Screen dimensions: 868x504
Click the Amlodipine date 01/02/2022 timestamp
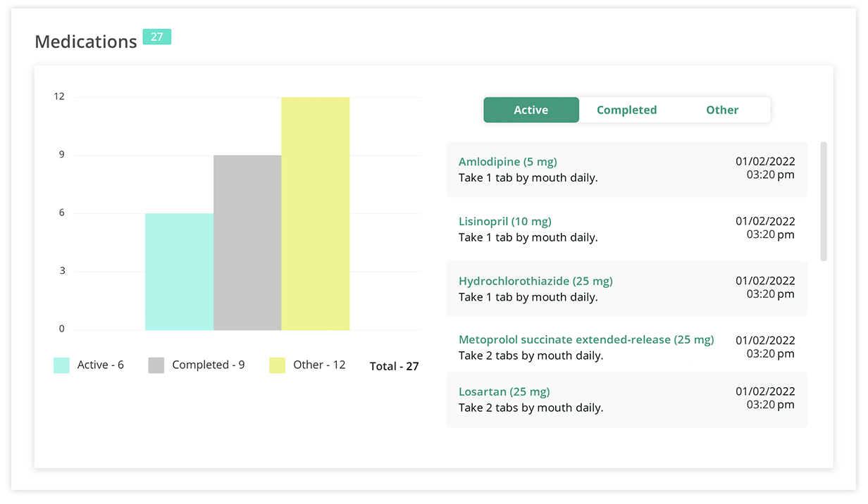pyautogui.click(x=765, y=162)
